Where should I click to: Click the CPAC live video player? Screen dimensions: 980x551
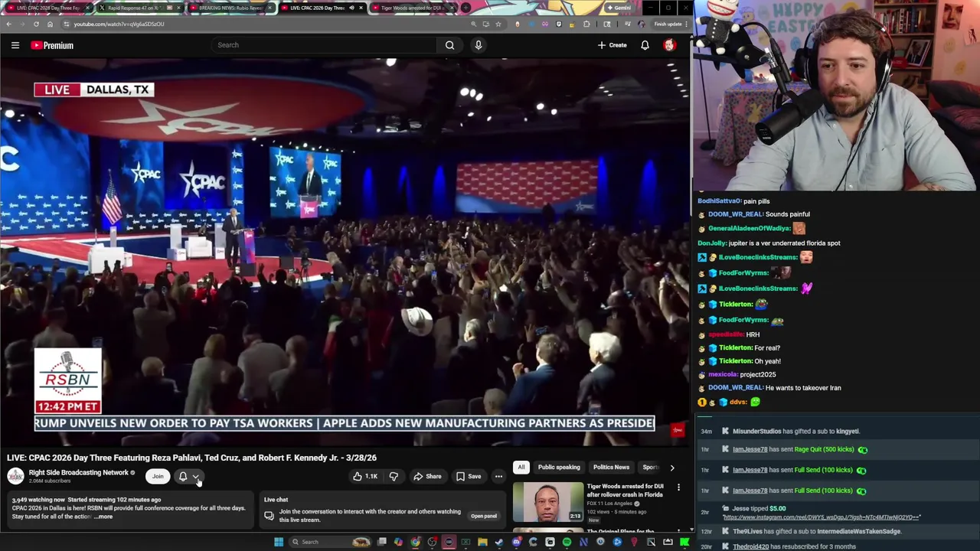pos(345,253)
